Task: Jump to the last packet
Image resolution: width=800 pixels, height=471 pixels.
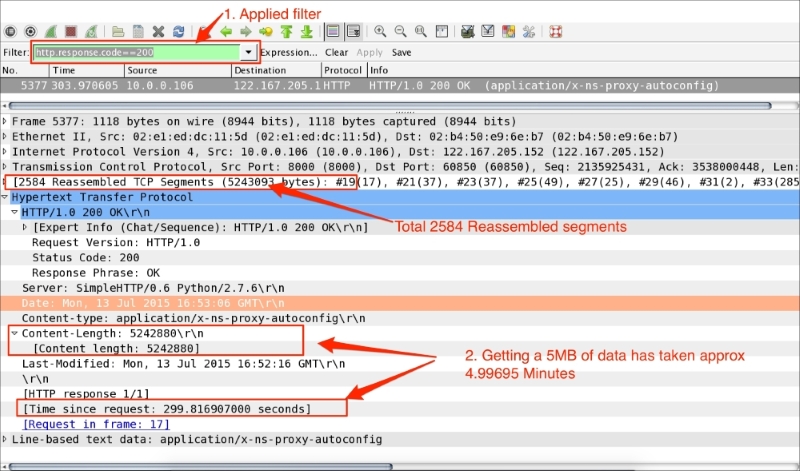Action: click(x=307, y=32)
